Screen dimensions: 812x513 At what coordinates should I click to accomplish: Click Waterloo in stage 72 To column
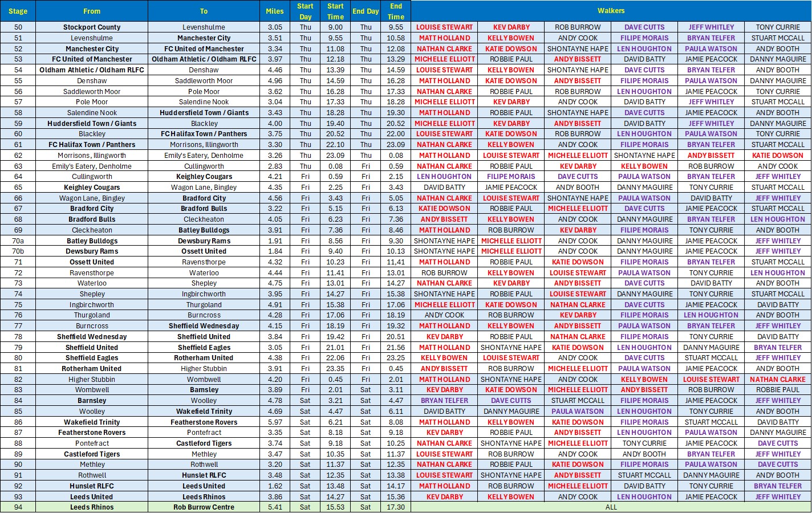click(x=204, y=273)
